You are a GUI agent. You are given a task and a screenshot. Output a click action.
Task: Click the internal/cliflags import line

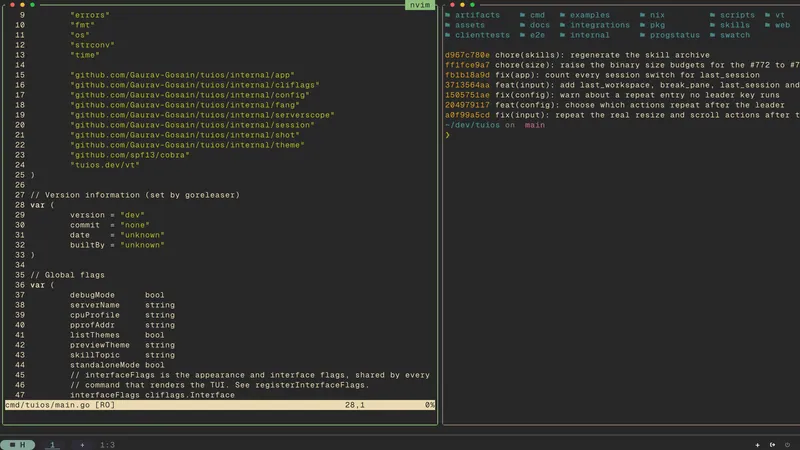coord(195,85)
